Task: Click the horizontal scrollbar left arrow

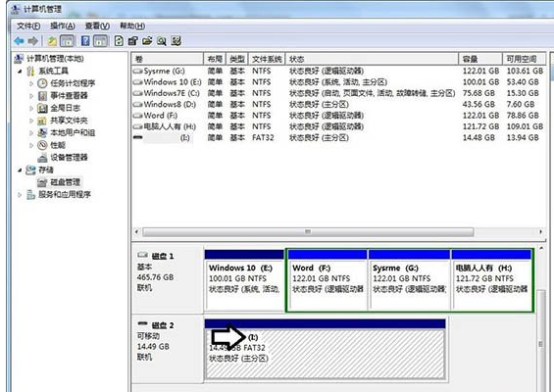Action: 137,232
